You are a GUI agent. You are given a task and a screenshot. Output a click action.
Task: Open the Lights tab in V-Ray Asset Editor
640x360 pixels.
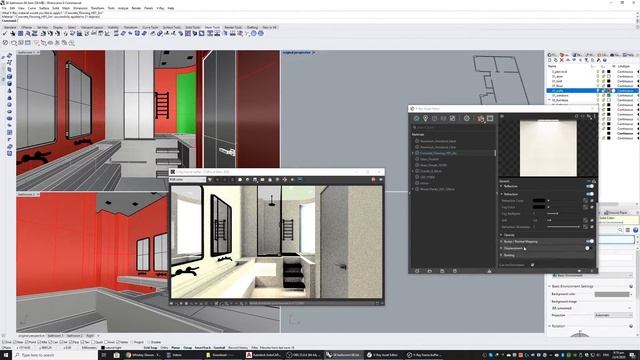pyautogui.click(x=425, y=118)
